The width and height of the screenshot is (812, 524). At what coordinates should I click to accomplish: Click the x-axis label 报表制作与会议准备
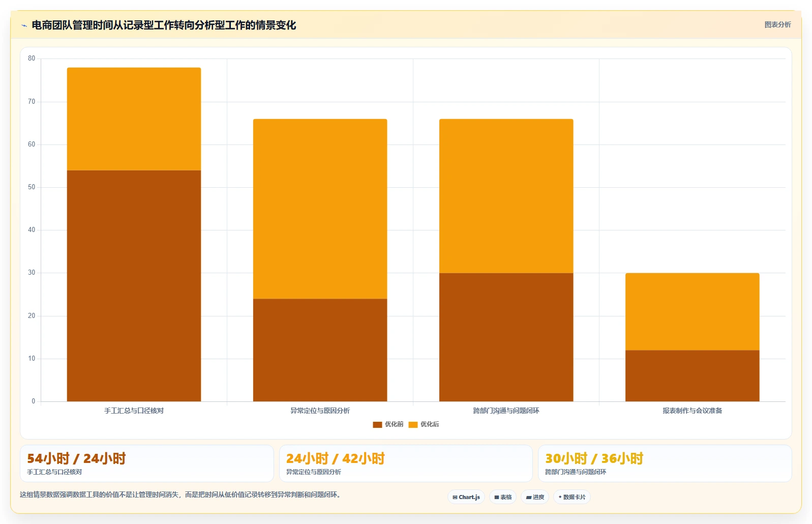pyautogui.click(x=692, y=411)
